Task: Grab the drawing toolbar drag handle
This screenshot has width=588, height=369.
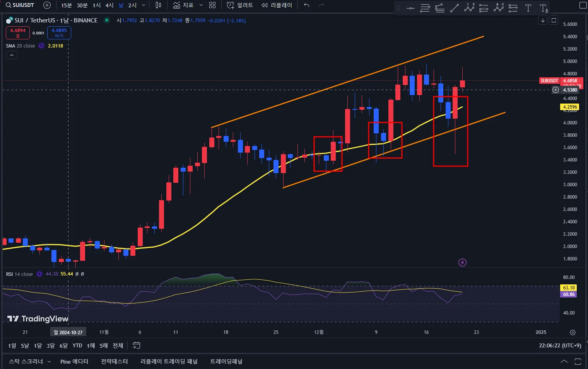Action: 398,8
